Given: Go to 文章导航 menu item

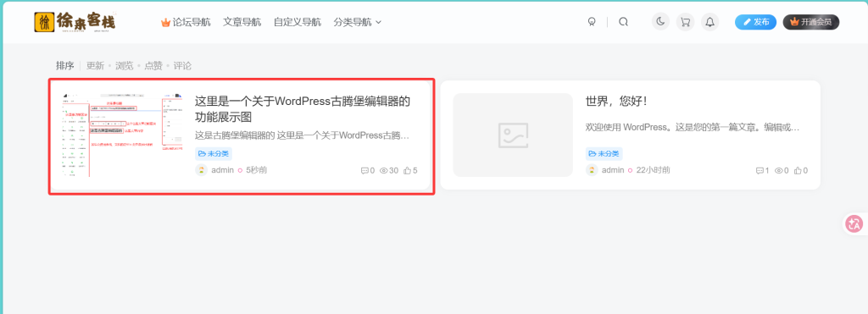Looking at the screenshot, I should tap(242, 22).
